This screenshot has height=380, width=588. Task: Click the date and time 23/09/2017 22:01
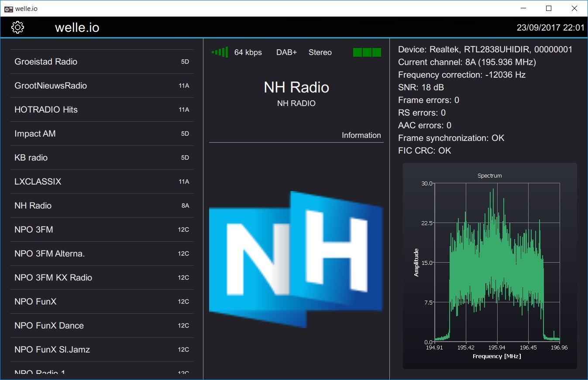pos(550,27)
